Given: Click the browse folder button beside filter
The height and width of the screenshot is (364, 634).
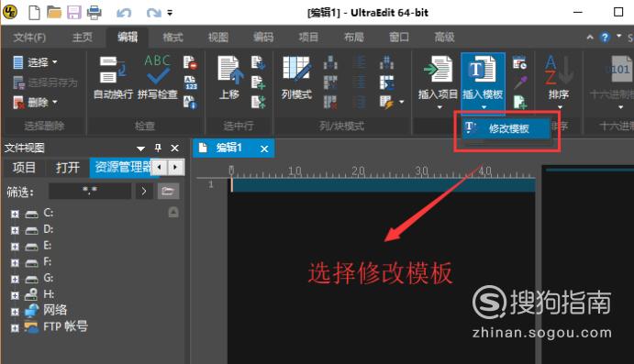Looking at the screenshot, I should [x=168, y=191].
